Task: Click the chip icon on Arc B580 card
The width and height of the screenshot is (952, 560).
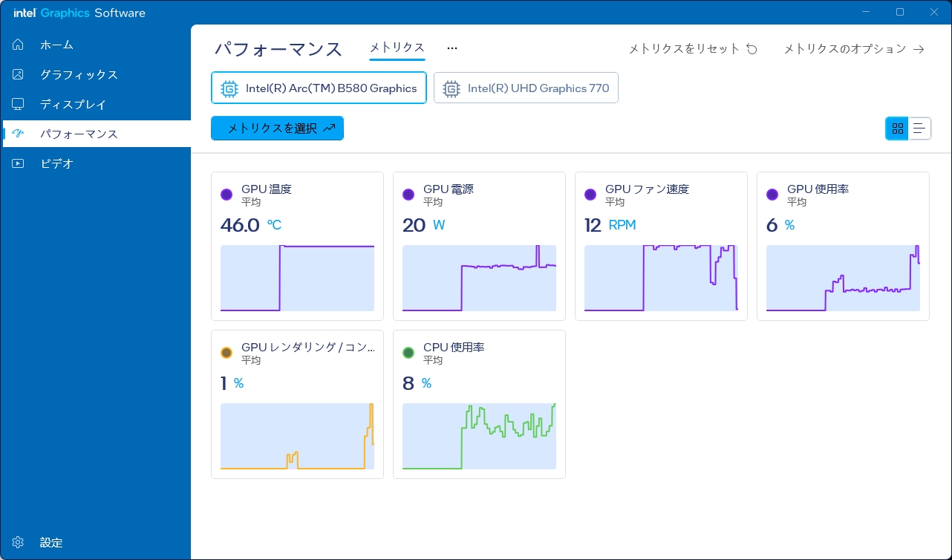Action: coord(229,88)
